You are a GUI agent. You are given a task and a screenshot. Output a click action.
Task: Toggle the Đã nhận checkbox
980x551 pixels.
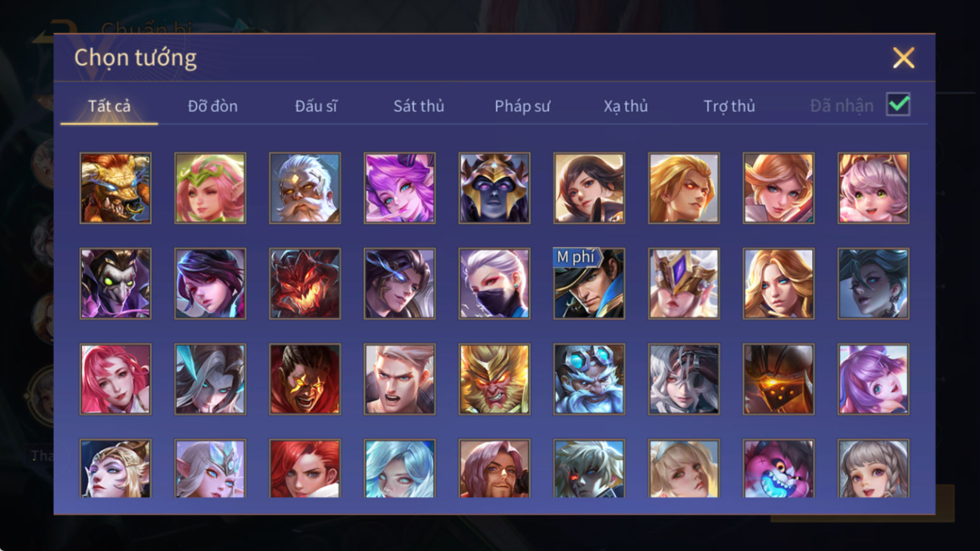click(x=898, y=104)
